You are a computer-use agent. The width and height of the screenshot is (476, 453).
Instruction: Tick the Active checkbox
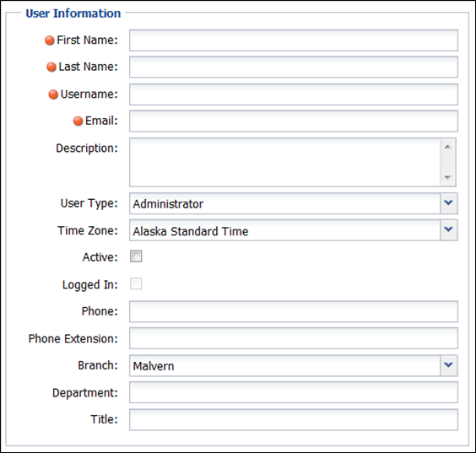[136, 256]
